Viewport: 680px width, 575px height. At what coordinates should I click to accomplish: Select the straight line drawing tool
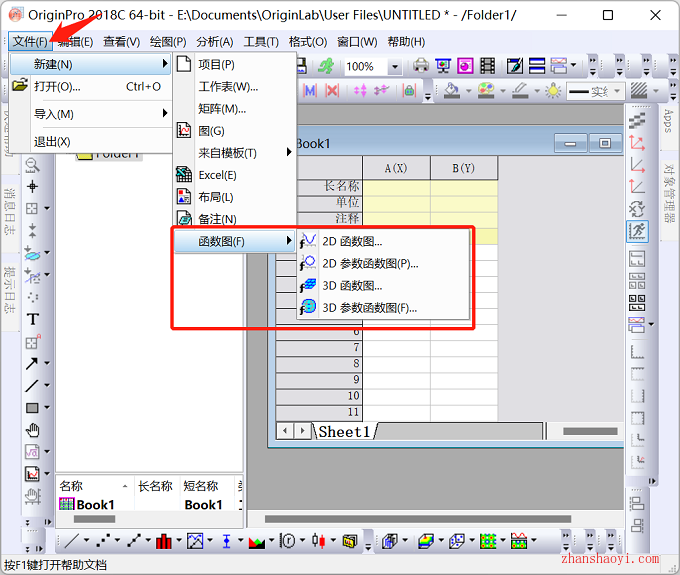tap(32, 386)
